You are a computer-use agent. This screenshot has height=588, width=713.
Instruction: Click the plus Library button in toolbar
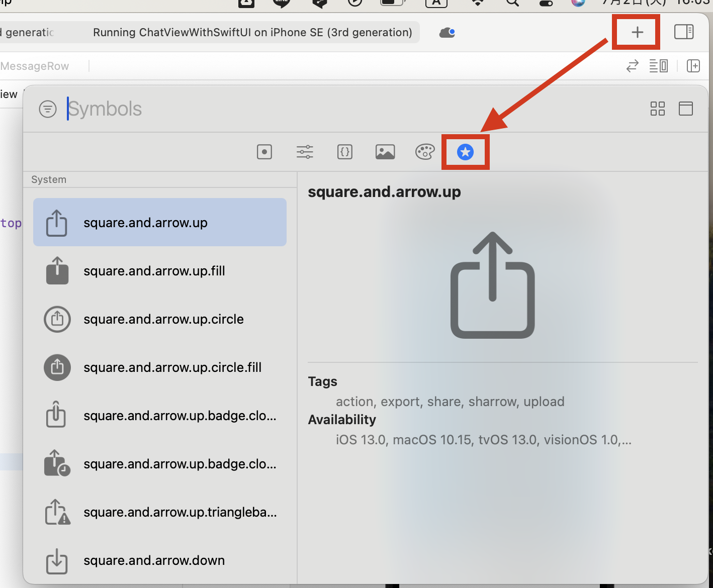tap(637, 32)
